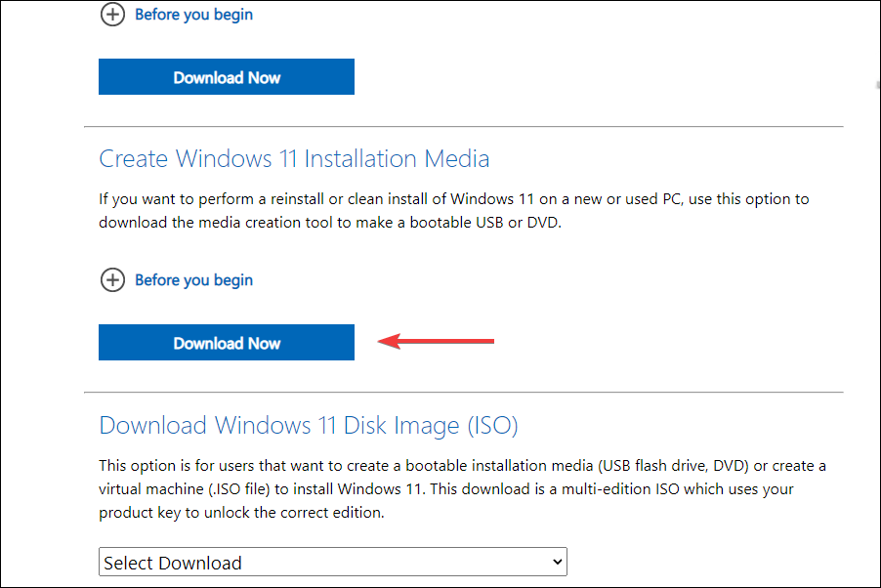Click the plus icon beside the topmost Before you begin
The image size is (881, 588).
point(113,16)
